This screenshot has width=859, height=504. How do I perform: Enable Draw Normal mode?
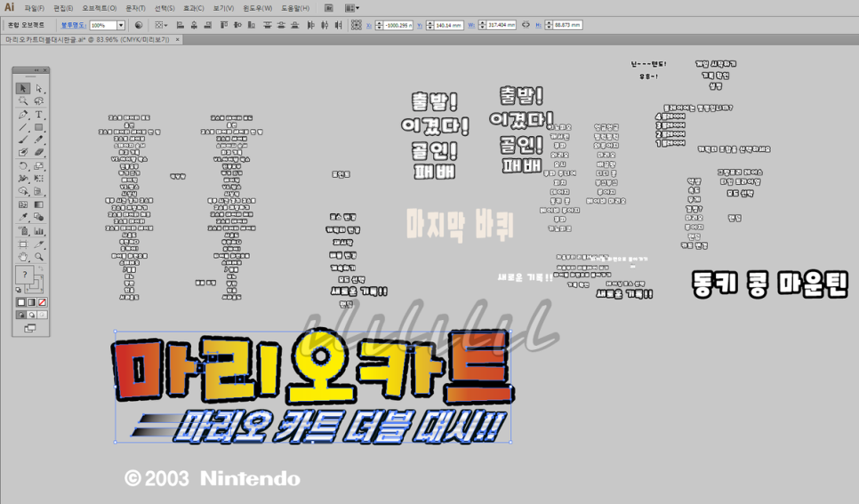click(x=20, y=315)
